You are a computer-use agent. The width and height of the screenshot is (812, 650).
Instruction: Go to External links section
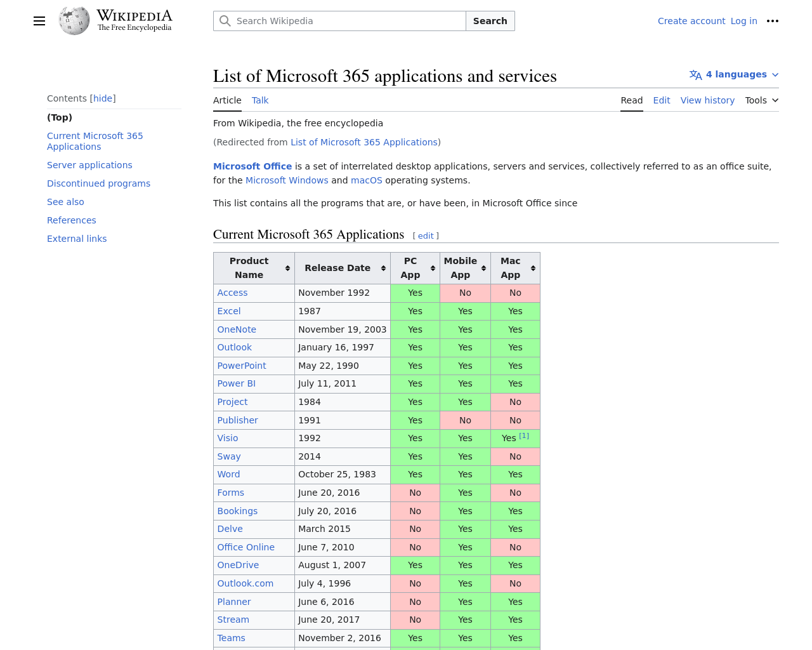[77, 239]
